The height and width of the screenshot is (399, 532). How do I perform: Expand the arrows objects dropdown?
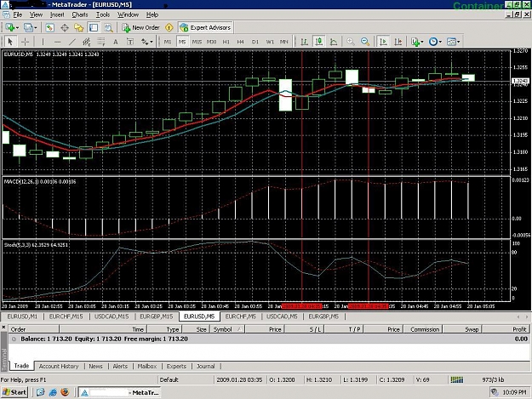pos(147,42)
